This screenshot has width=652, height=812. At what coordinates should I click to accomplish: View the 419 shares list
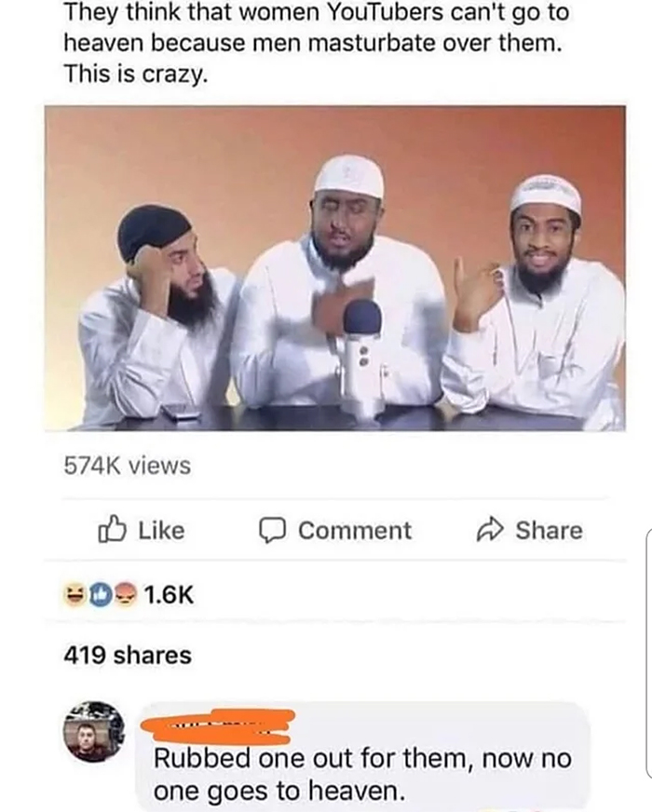[128, 655]
